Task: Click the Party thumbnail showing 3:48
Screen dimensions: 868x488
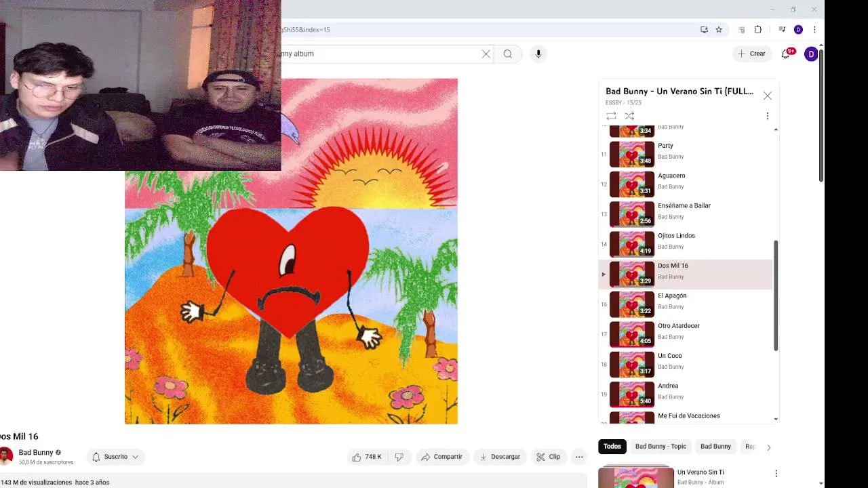Action: coord(632,154)
